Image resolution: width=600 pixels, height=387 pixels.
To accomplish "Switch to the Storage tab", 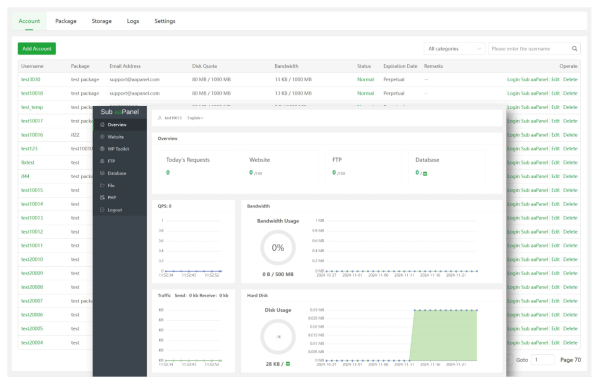I will point(101,21).
